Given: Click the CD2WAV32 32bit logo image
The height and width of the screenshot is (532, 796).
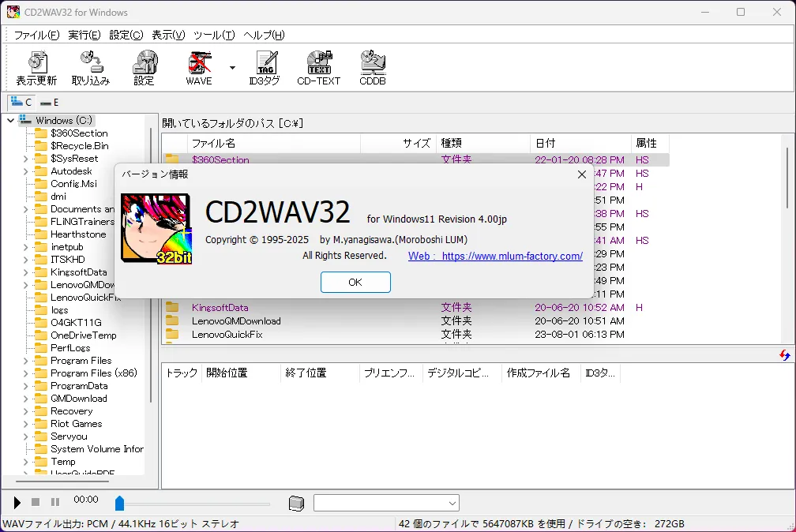Looking at the screenshot, I should 156,228.
